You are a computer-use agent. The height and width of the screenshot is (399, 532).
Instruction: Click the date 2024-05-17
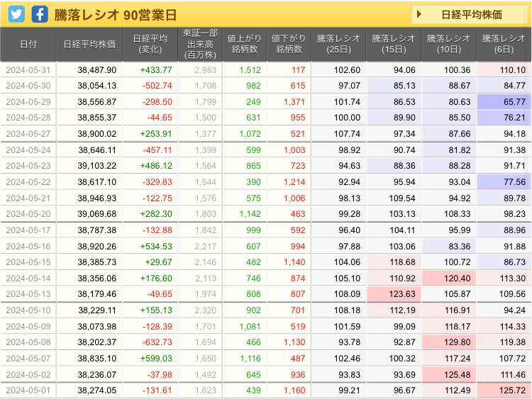click(x=28, y=230)
